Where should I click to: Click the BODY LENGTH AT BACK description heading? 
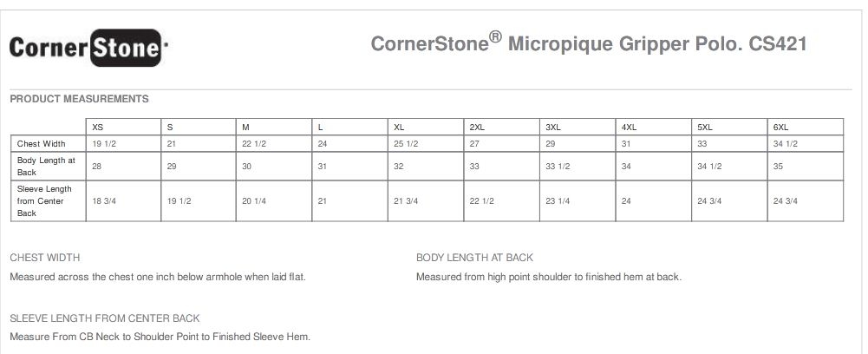pyautogui.click(x=474, y=258)
